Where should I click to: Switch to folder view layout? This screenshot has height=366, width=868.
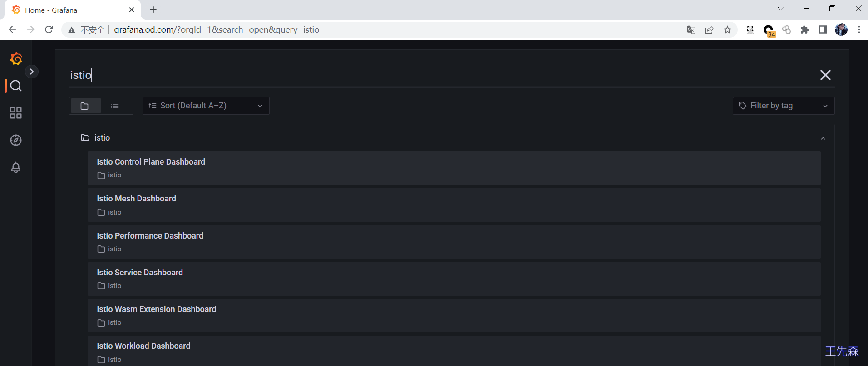pyautogui.click(x=85, y=106)
